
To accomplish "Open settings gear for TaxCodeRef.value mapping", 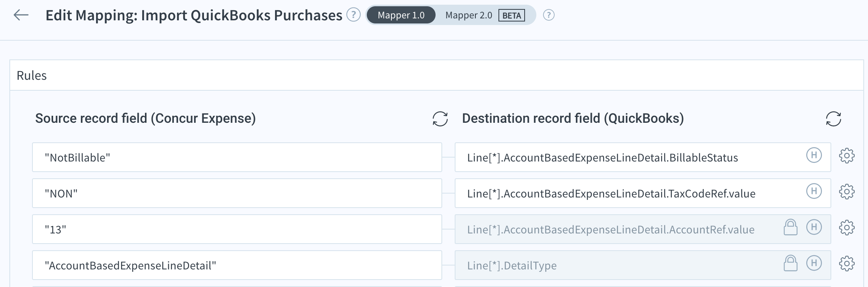I will coord(847,192).
